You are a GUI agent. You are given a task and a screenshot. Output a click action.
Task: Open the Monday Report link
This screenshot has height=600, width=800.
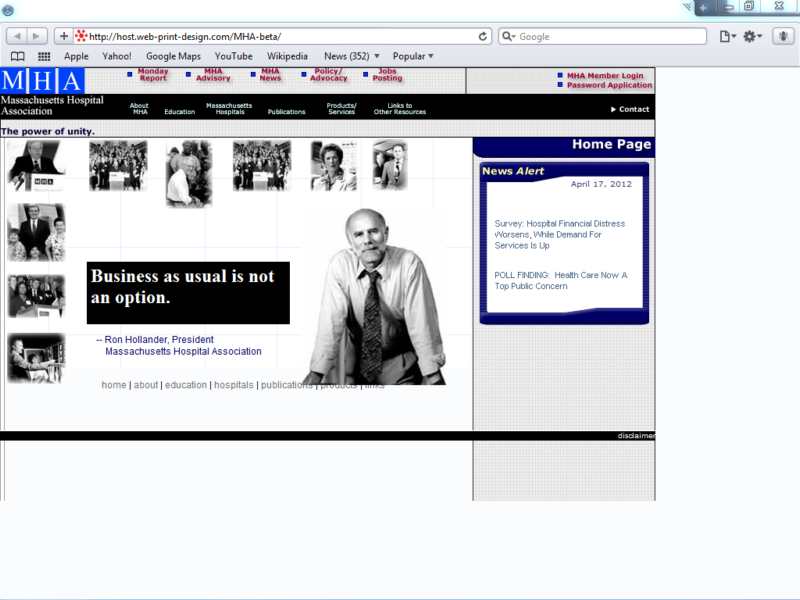153,74
